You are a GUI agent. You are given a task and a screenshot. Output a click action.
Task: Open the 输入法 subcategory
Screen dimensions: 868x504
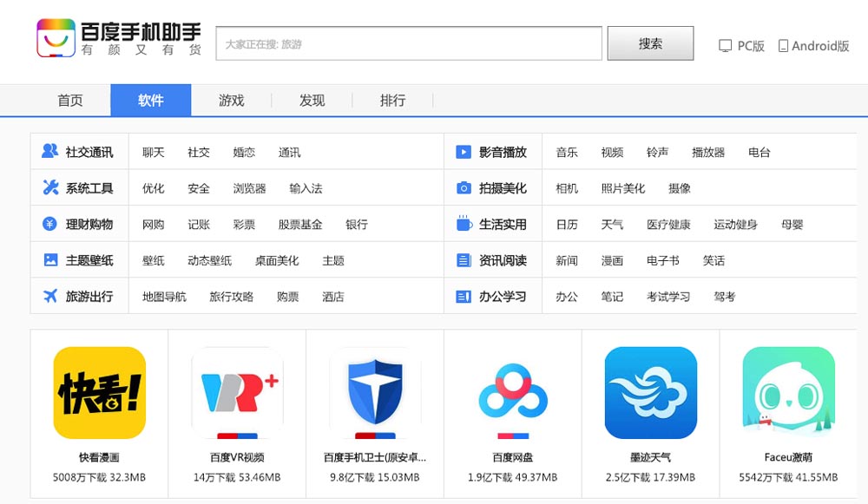pos(306,188)
